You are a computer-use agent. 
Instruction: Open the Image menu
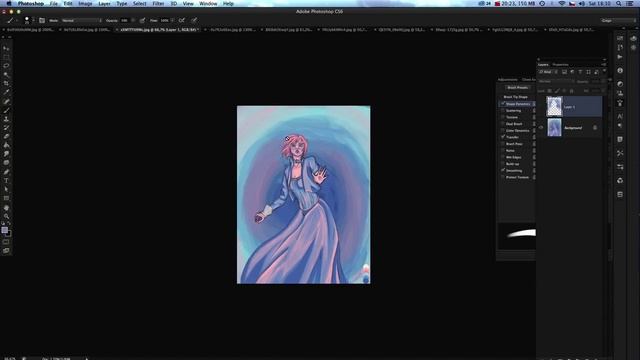[x=85, y=4]
